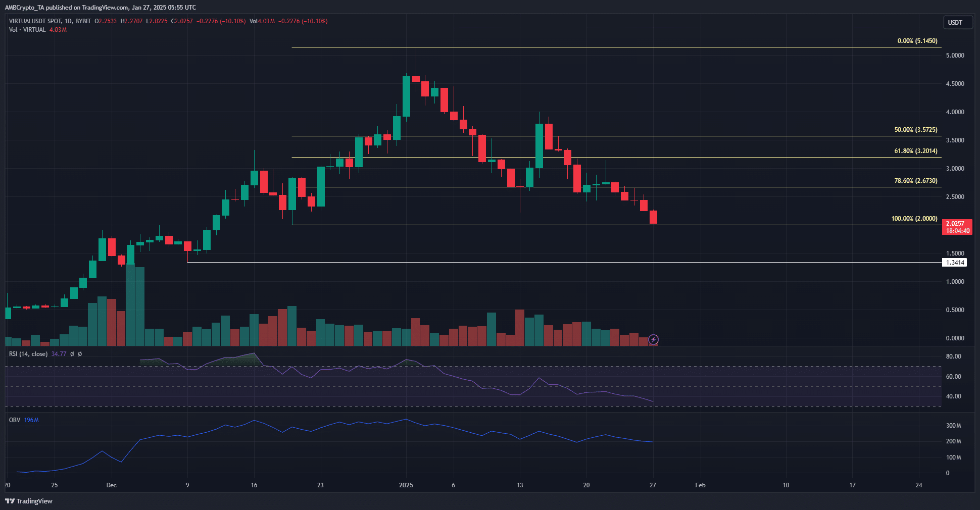Click the TradingView logo at bottom left
This screenshot has width=980, height=510.
point(29,501)
